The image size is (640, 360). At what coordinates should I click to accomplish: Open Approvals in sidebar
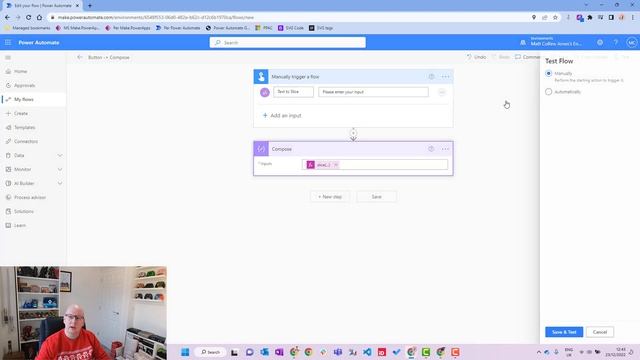(24, 85)
